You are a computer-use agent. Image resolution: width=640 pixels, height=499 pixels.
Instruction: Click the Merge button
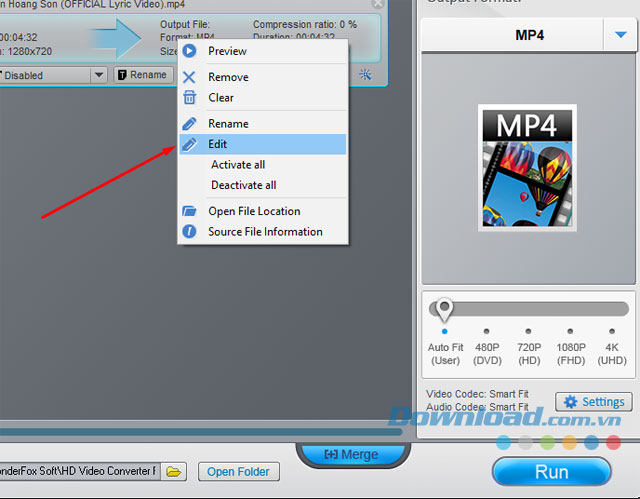(353, 454)
